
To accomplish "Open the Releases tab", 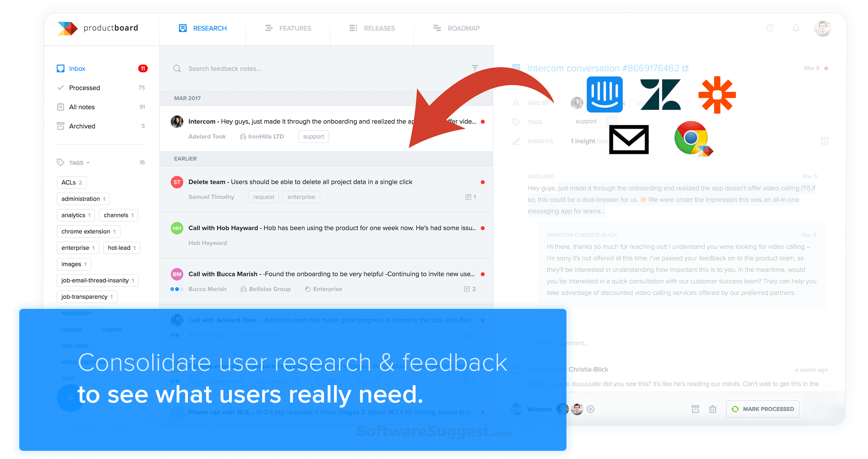I will (x=372, y=28).
